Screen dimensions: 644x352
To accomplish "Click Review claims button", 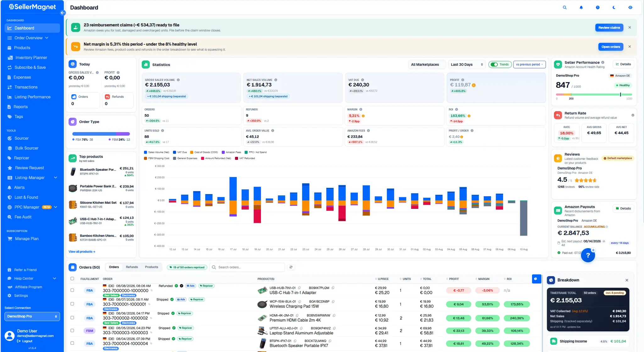I will [609, 28].
